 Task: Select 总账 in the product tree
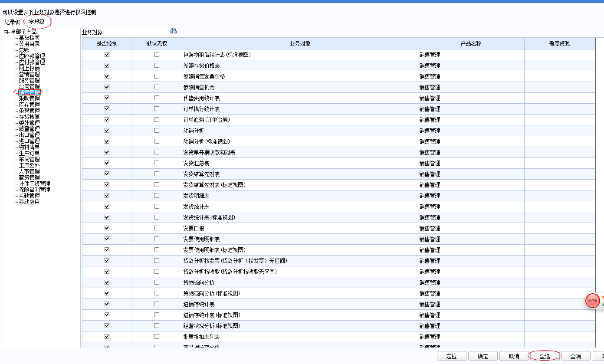click(24, 50)
